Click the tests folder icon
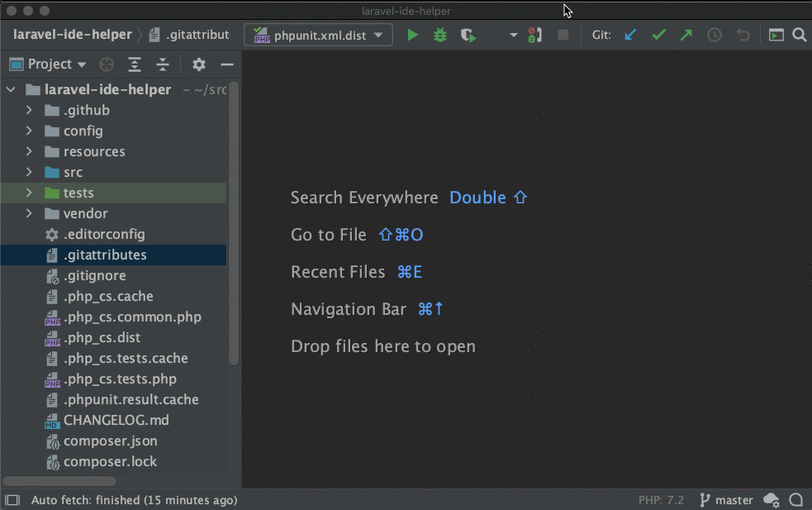Image resolution: width=812 pixels, height=510 pixels. (x=52, y=193)
